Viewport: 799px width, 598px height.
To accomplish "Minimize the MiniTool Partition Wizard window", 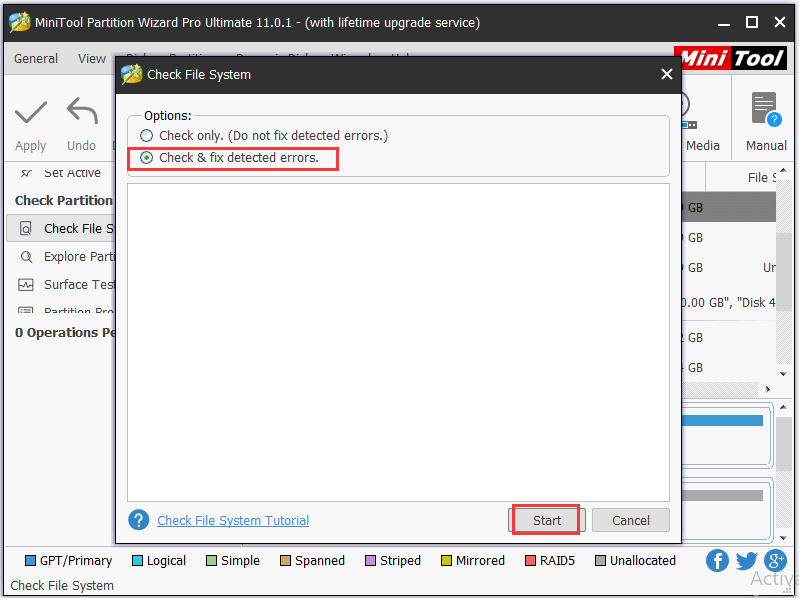I will pos(724,23).
